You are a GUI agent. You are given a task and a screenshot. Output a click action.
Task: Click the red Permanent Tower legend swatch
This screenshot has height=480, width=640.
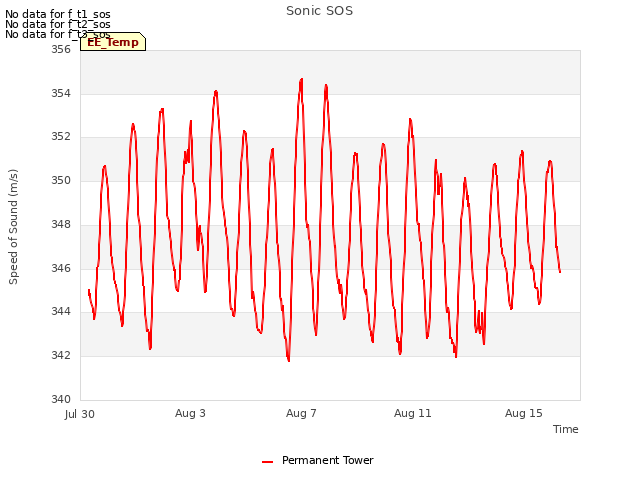(267, 462)
